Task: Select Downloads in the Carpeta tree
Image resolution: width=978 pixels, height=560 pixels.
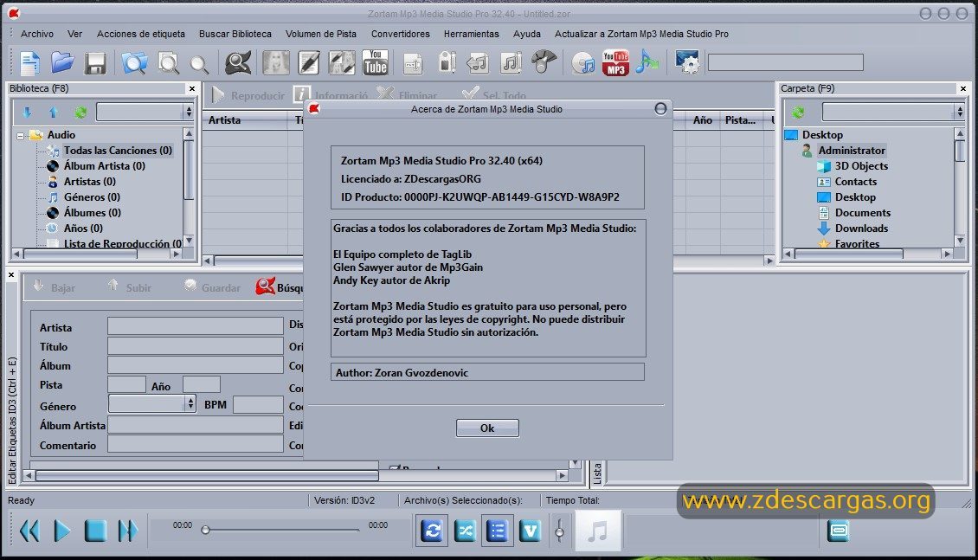Action: pos(861,229)
